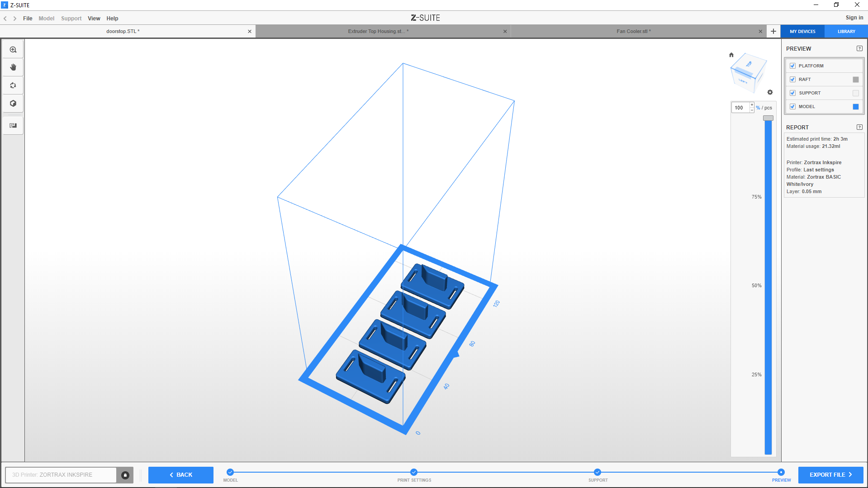Click the printer lock icon
This screenshot has height=488, width=868.
[x=125, y=475]
